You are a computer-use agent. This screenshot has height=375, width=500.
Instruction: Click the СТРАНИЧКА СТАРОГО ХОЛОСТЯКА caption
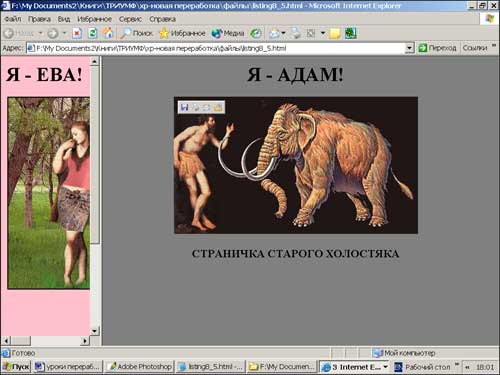(295, 254)
